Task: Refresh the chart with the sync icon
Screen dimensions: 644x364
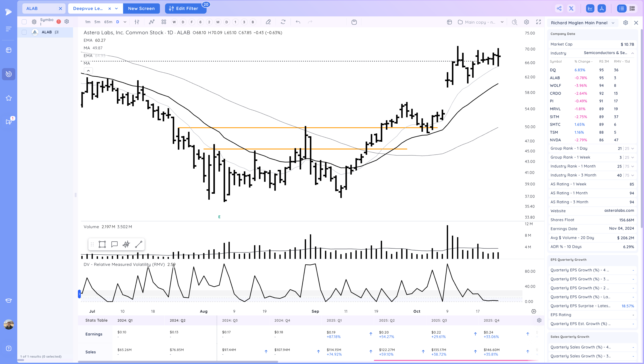Action: 283,22
